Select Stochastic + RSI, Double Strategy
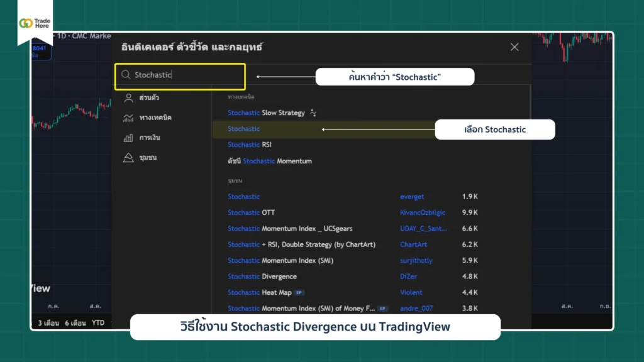Screen dimensions: 644x362 tap(301, 244)
